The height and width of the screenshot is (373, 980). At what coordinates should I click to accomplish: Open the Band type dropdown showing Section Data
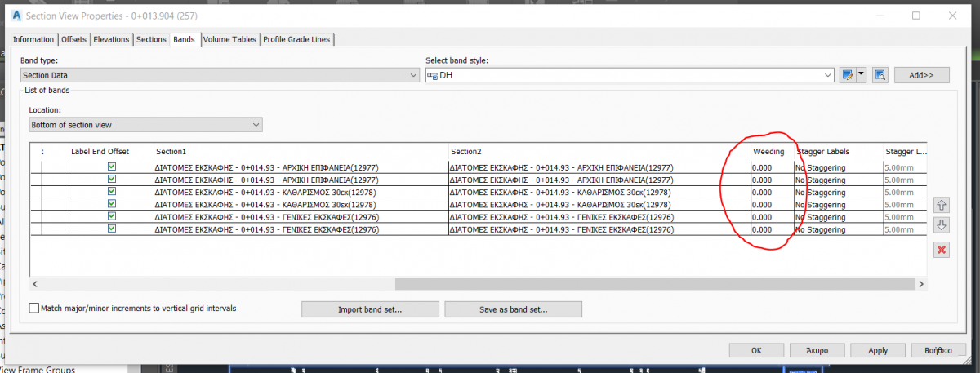pos(220,75)
